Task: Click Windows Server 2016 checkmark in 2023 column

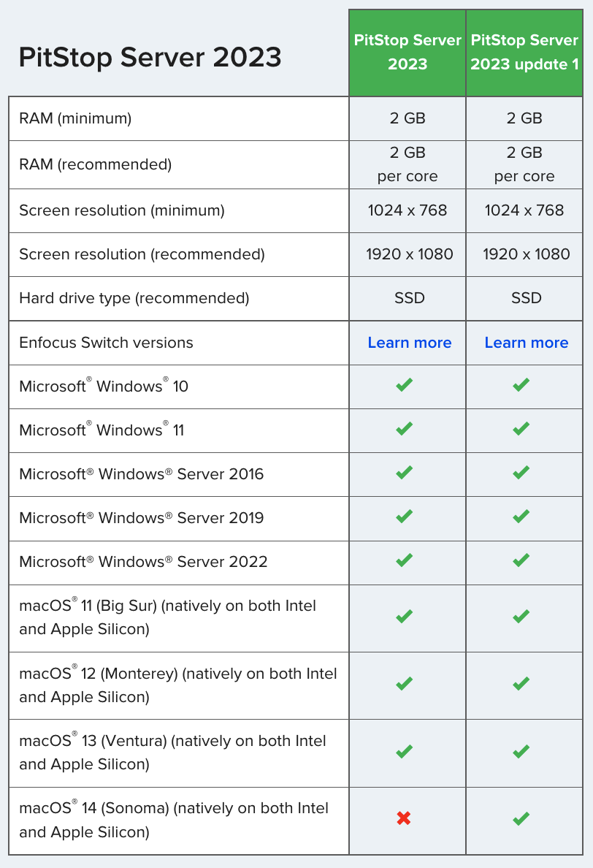Action: [405, 472]
